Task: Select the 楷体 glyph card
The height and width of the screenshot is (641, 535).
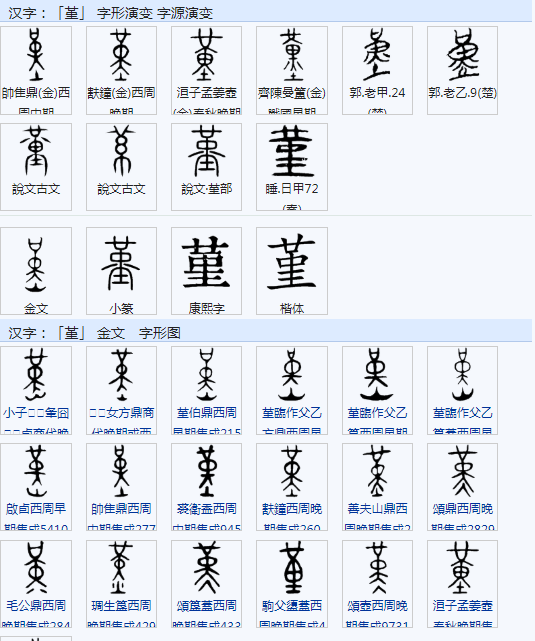Action: 292,271
